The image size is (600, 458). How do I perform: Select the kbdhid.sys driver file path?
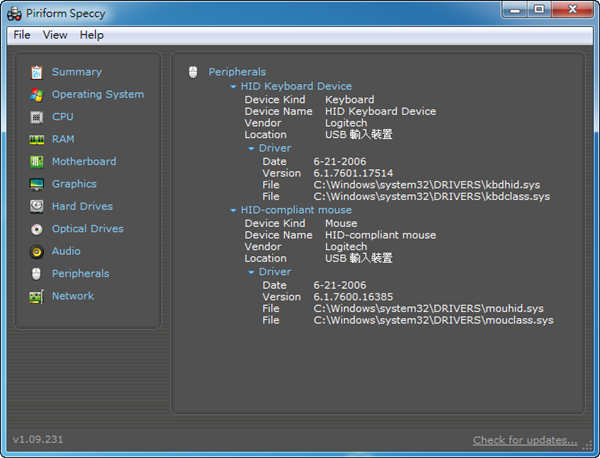pyautogui.click(x=428, y=185)
